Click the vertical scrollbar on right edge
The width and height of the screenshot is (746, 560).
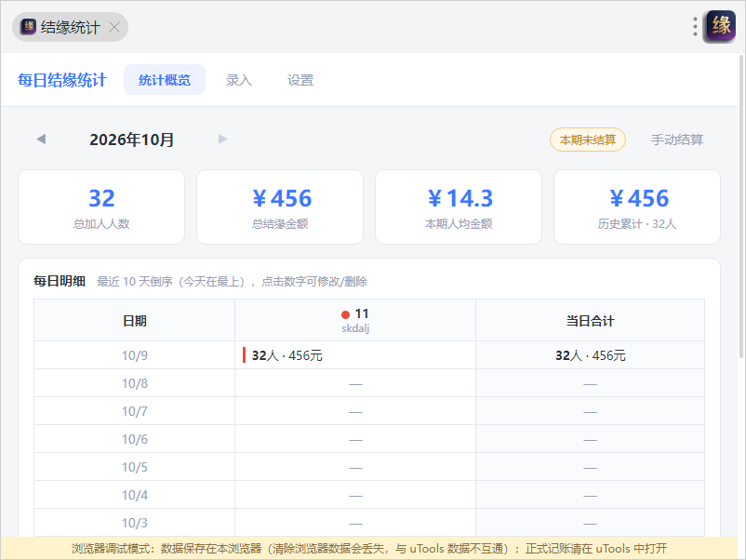(x=741, y=206)
